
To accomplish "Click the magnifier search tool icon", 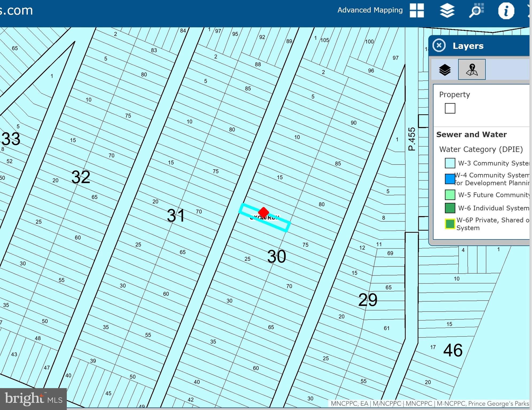I will pyautogui.click(x=476, y=10).
